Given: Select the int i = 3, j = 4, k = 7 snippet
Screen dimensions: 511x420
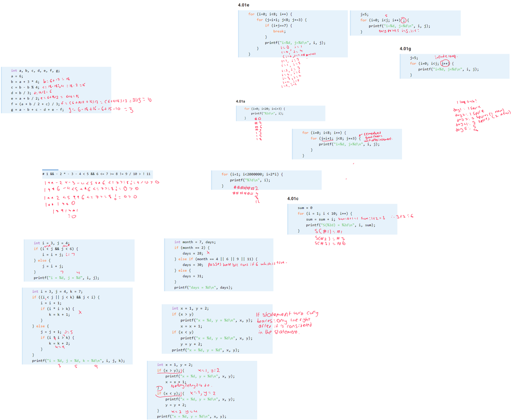Looking at the screenshot, I should click(78, 326).
